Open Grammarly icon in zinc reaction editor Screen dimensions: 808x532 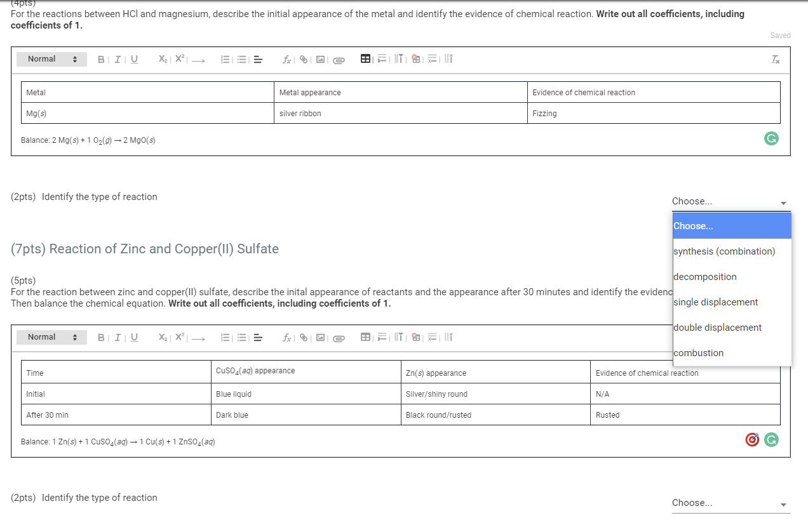(x=771, y=439)
